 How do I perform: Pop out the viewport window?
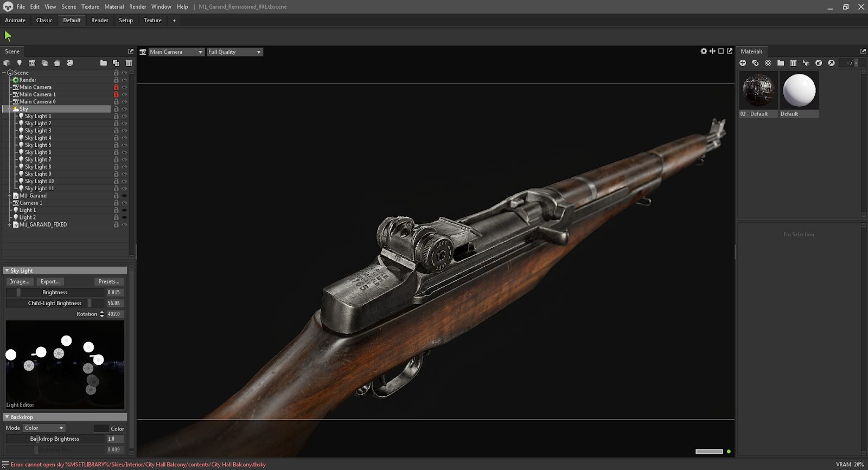pos(730,51)
